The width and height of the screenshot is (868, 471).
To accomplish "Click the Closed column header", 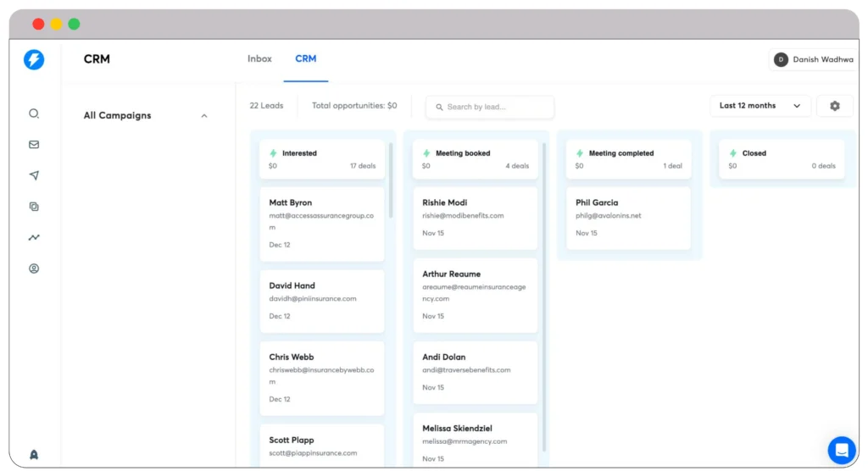I will 782,159.
